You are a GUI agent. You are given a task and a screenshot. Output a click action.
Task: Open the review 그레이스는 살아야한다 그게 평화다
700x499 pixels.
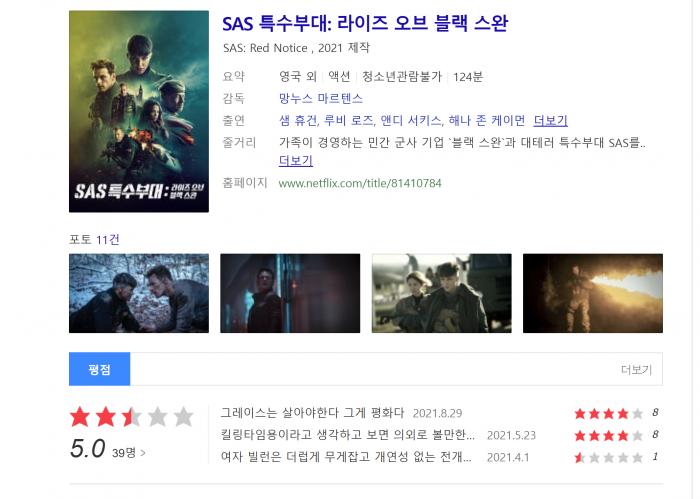coord(312,412)
